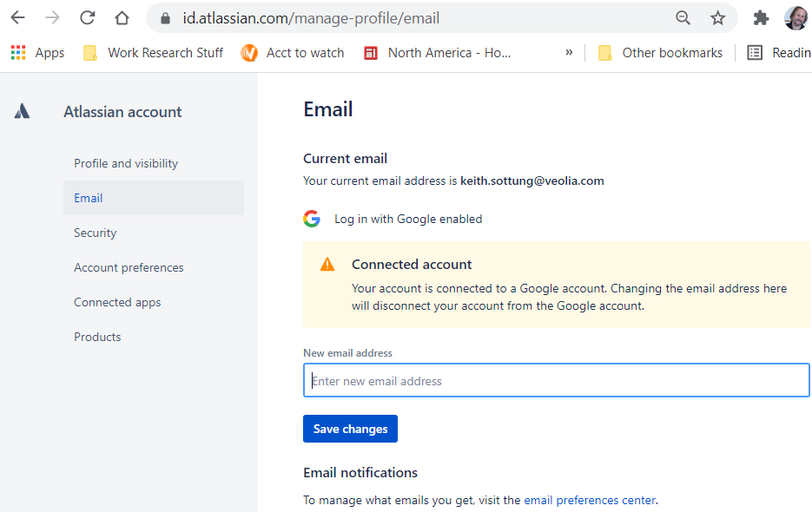Click the Google logo beside login status
The height and width of the screenshot is (512, 812).
pyautogui.click(x=312, y=219)
